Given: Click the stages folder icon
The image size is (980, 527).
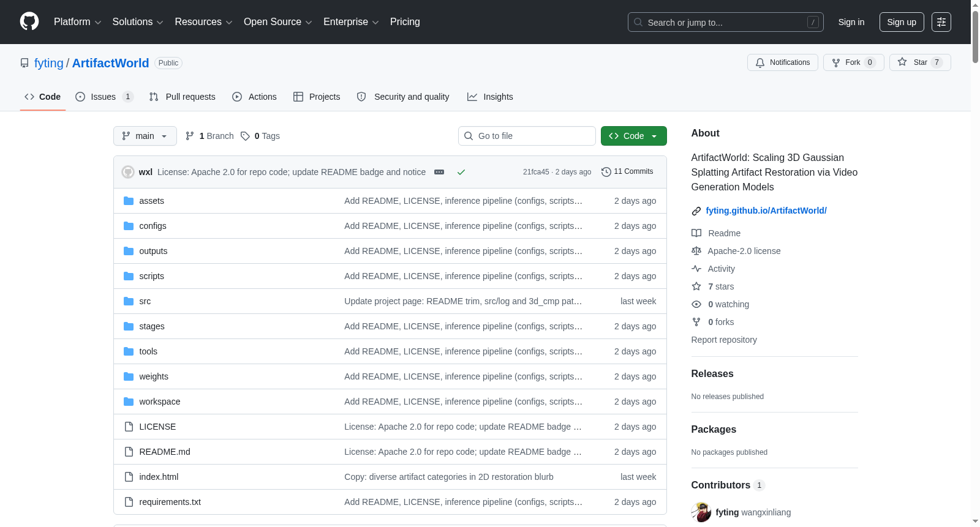Looking at the screenshot, I should pos(129,326).
